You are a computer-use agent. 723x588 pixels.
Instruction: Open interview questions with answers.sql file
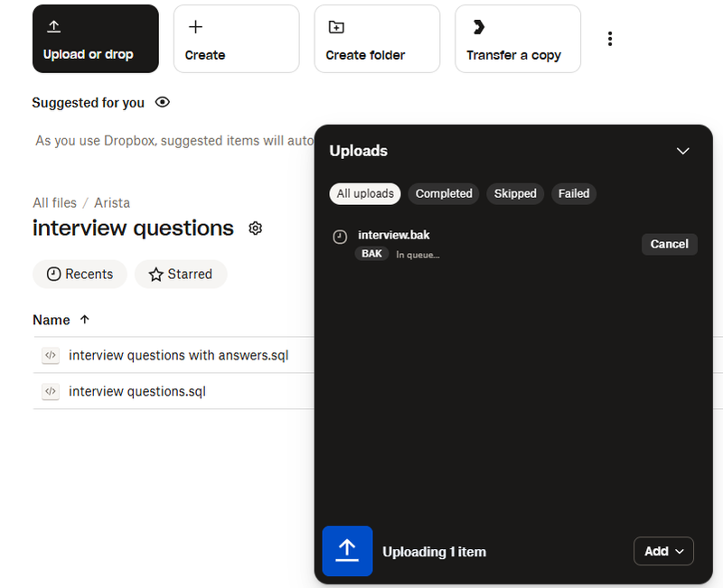coord(178,355)
